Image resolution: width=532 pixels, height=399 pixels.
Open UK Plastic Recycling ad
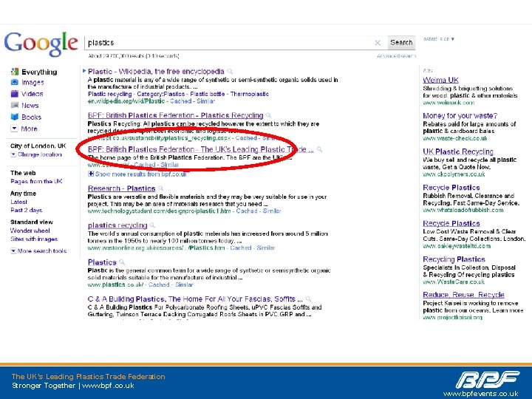(457, 151)
